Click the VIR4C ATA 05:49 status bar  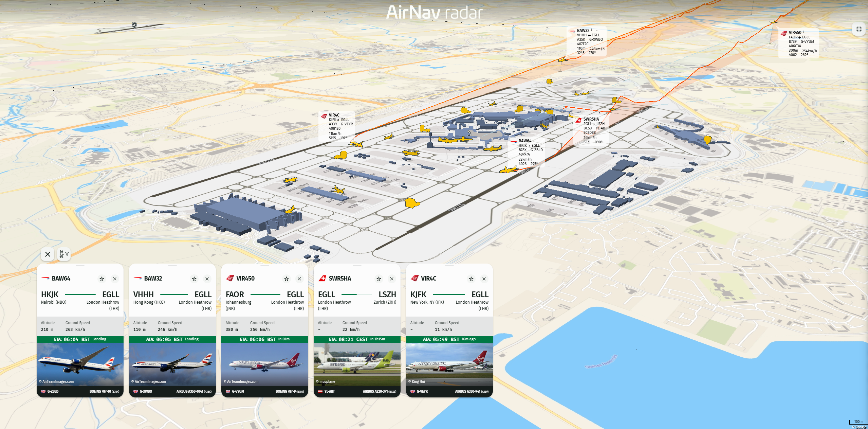pos(449,339)
